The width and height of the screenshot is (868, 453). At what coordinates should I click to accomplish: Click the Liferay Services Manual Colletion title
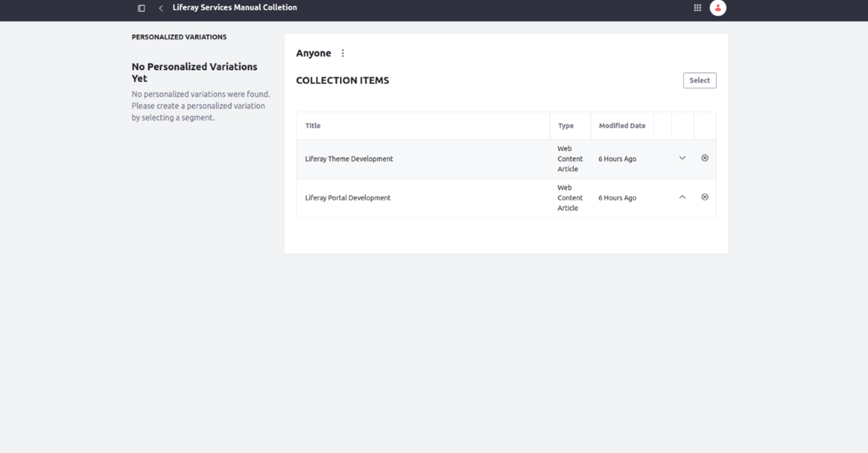[235, 7]
